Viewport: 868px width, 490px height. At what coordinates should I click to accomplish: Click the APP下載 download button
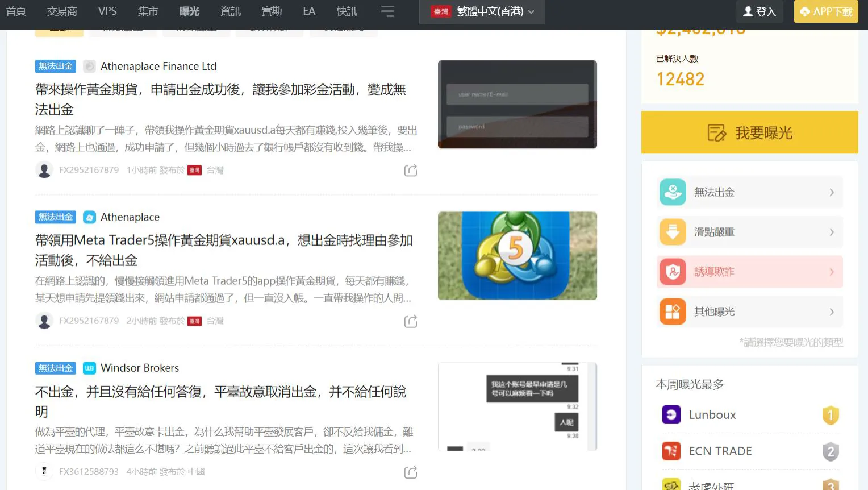coord(826,11)
